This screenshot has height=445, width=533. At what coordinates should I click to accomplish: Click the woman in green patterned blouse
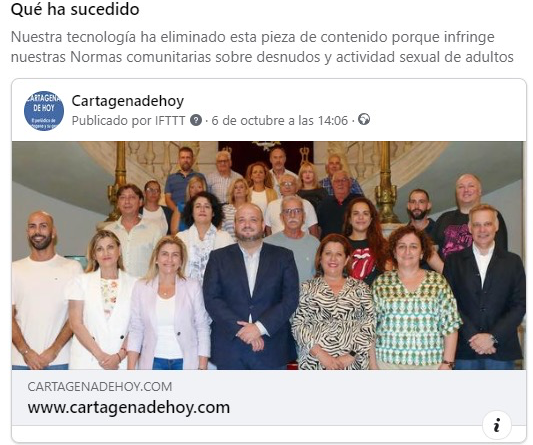pyautogui.click(x=415, y=303)
